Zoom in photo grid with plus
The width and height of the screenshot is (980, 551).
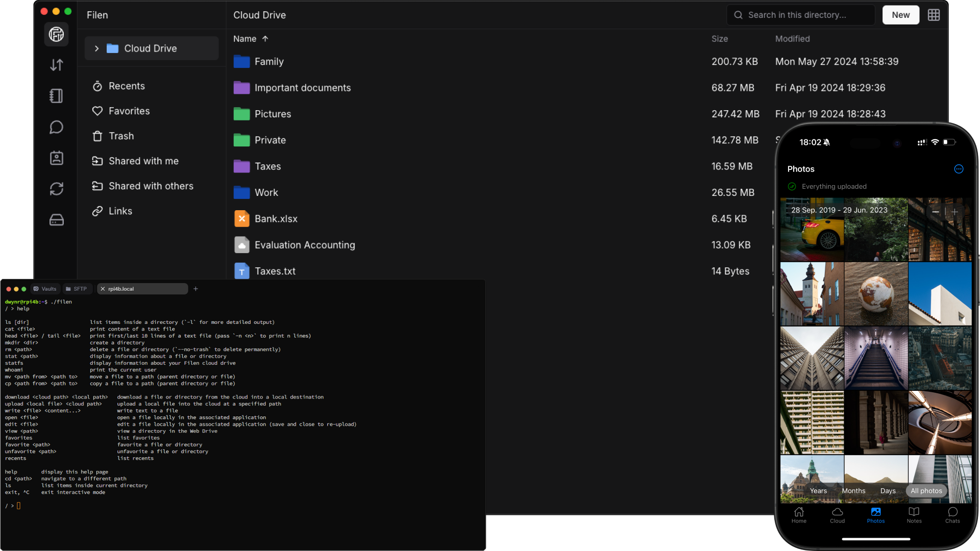tap(954, 211)
